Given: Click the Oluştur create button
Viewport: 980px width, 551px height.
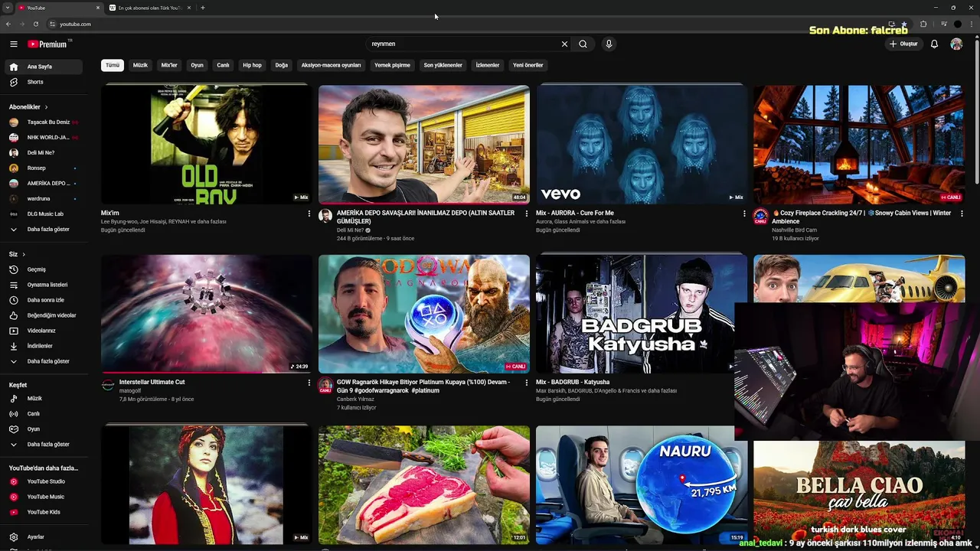Looking at the screenshot, I should [x=903, y=44].
